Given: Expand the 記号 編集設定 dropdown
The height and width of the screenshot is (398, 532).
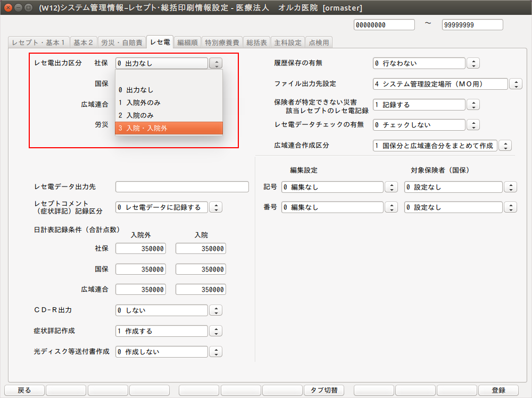Looking at the screenshot, I should pos(391,187).
